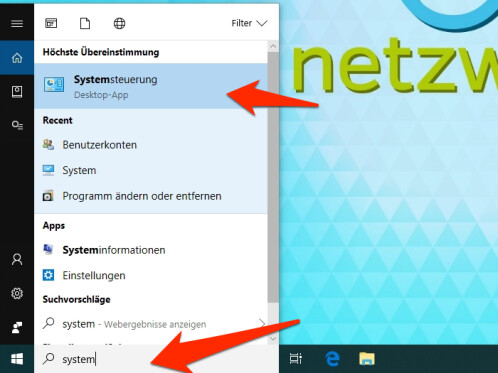Viewport: 498px width, 373px height.
Task: Launch Microsoft Edge from the taskbar
Action: click(332, 359)
